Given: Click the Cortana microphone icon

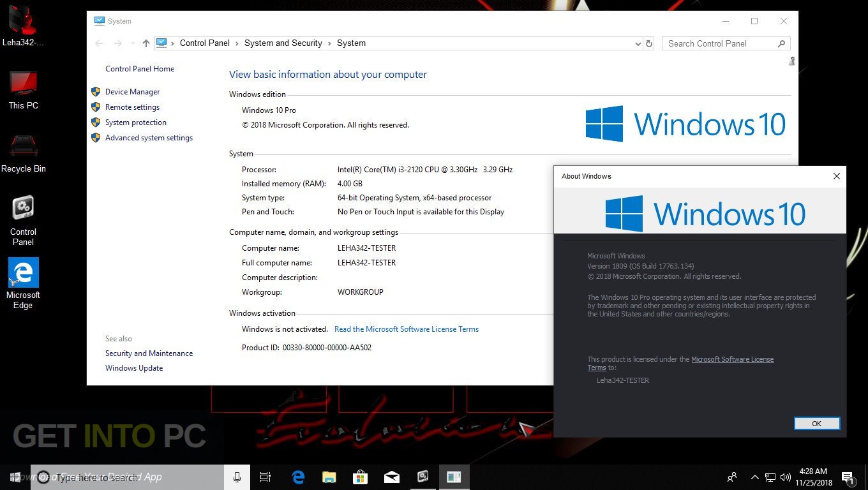Looking at the screenshot, I should (x=237, y=477).
